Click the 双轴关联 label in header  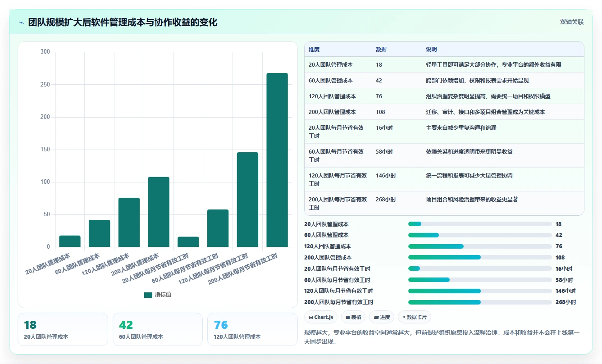[571, 22]
